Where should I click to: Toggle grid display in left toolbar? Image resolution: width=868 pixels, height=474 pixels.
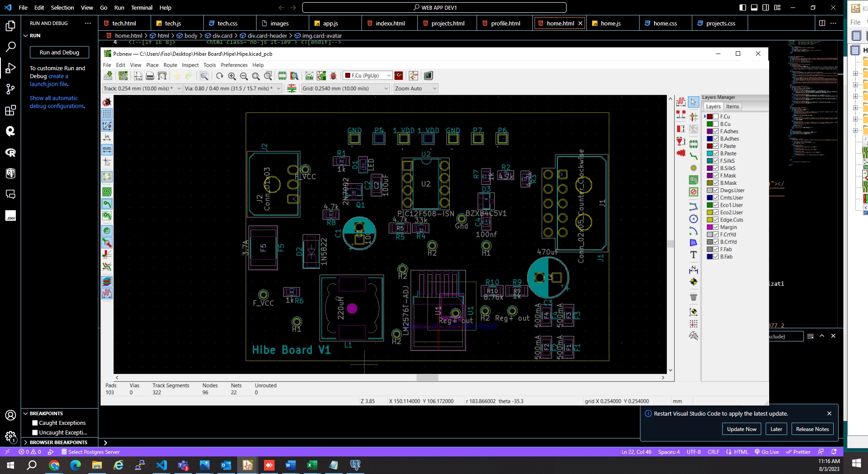[x=107, y=114]
